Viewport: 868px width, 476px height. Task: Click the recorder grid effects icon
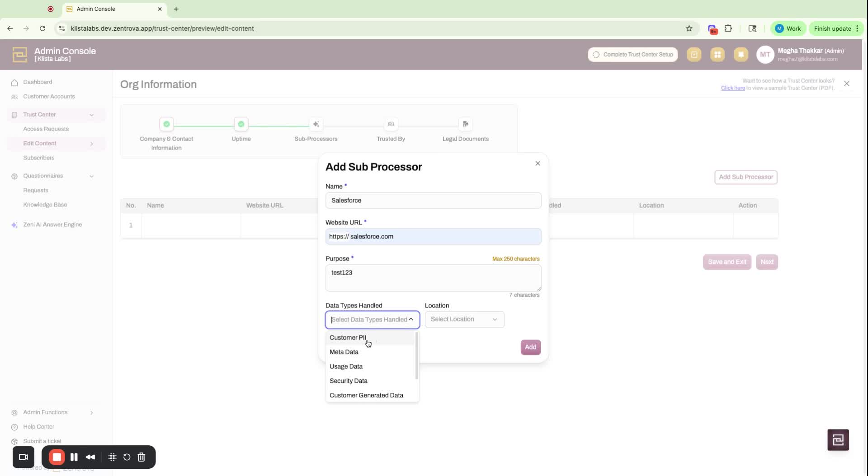coord(113,457)
